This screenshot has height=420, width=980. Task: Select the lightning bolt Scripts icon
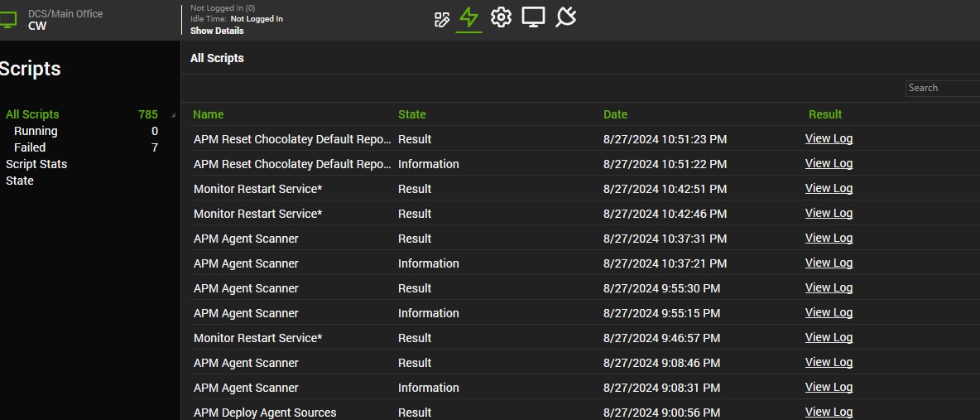469,17
